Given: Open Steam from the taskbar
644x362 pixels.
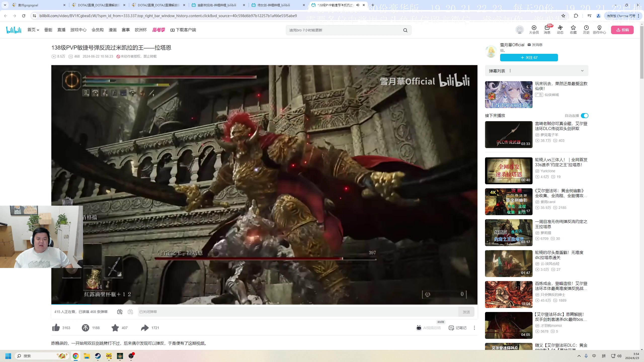Looking at the screenshot, I should click(x=98, y=356).
